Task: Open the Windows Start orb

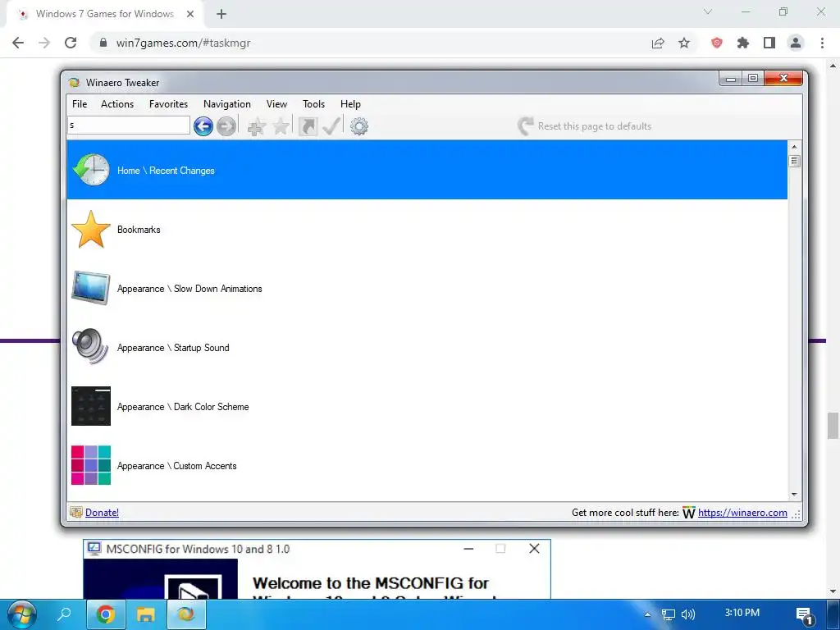Action: [22, 614]
